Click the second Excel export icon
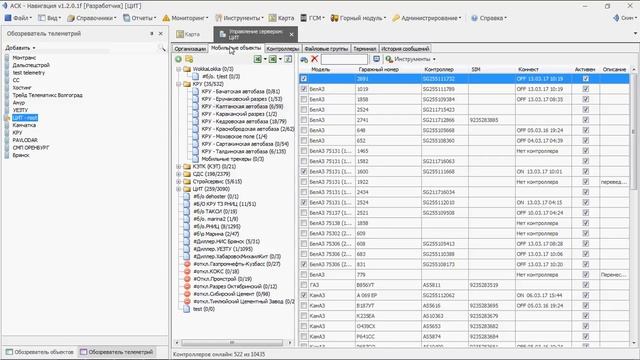Viewport: 640px width, 360px height. pyautogui.click(x=273, y=59)
